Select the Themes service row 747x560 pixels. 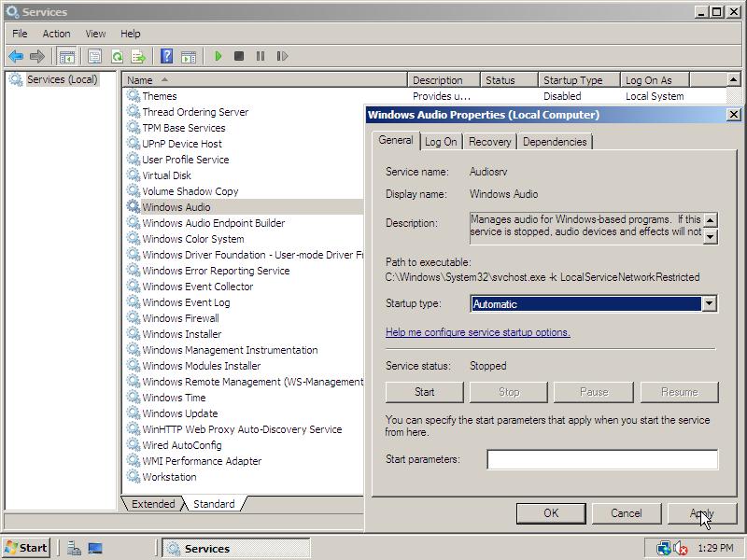tap(159, 96)
